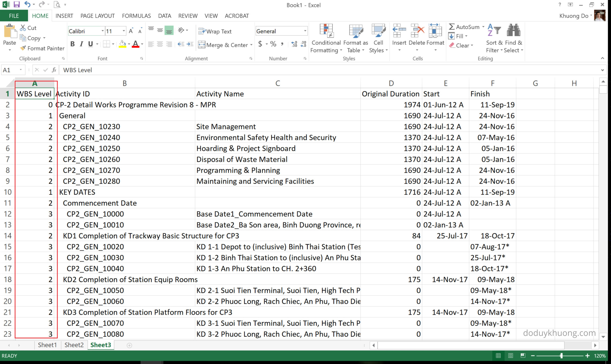Switch to the DATA tab

point(165,16)
